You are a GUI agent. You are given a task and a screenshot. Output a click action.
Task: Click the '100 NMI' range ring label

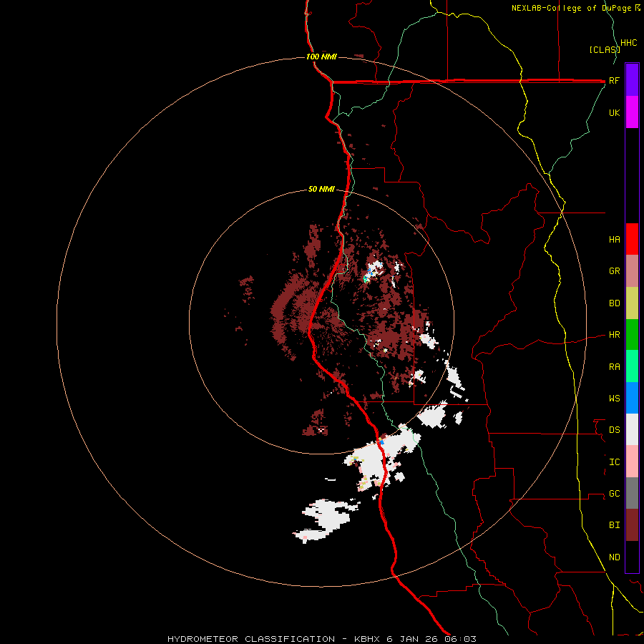(321, 57)
